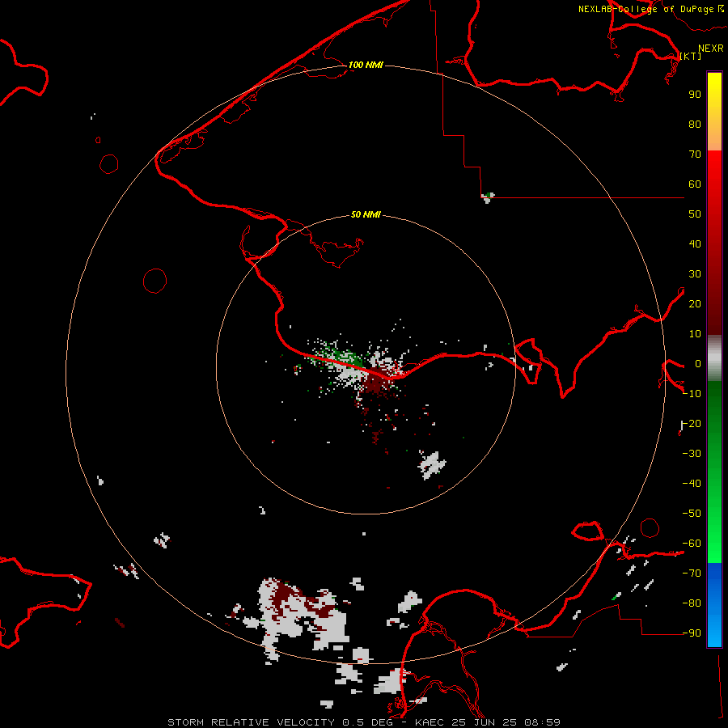Click the gray zero-velocity segment of the color bar
728x728 pixels.
(x=714, y=358)
